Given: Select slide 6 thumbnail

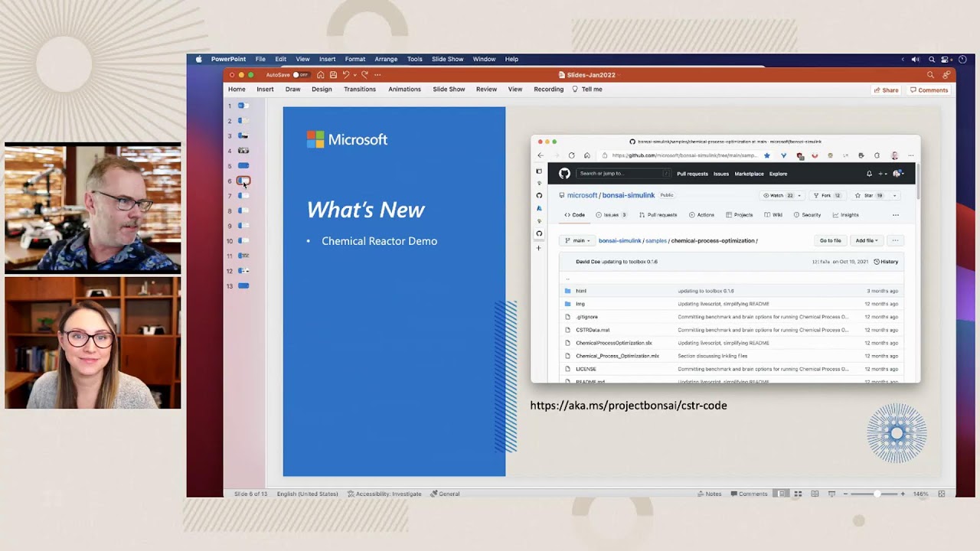Looking at the screenshot, I should 243,181.
